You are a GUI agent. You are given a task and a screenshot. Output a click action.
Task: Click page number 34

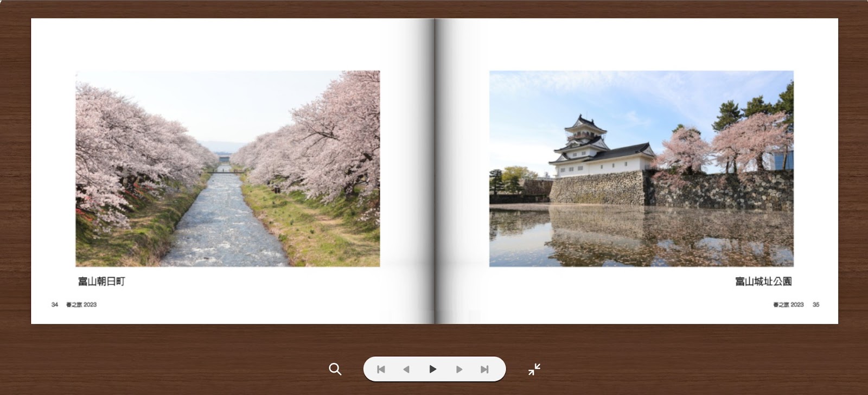[x=55, y=304]
